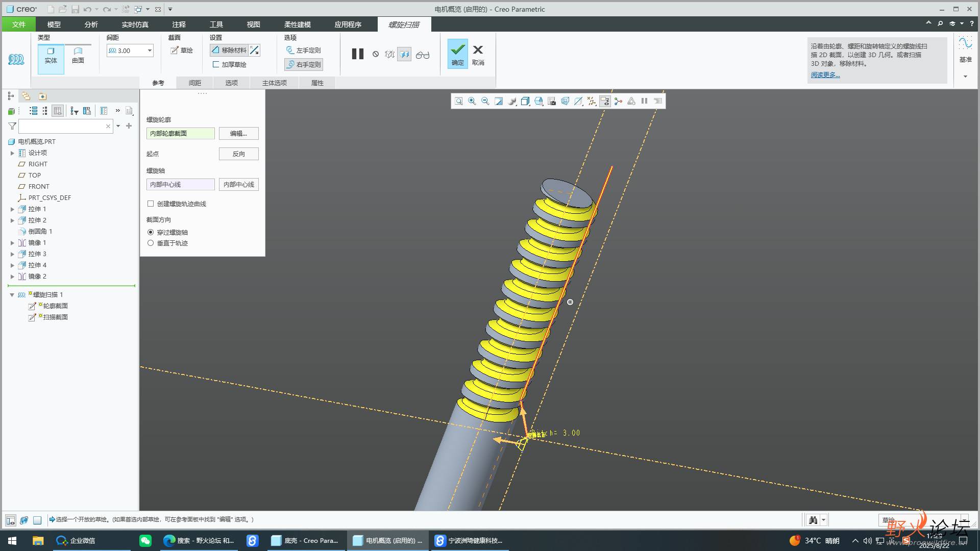The height and width of the screenshot is (551, 980).
Task: Toggle the spin center icon
Action: 618,101
